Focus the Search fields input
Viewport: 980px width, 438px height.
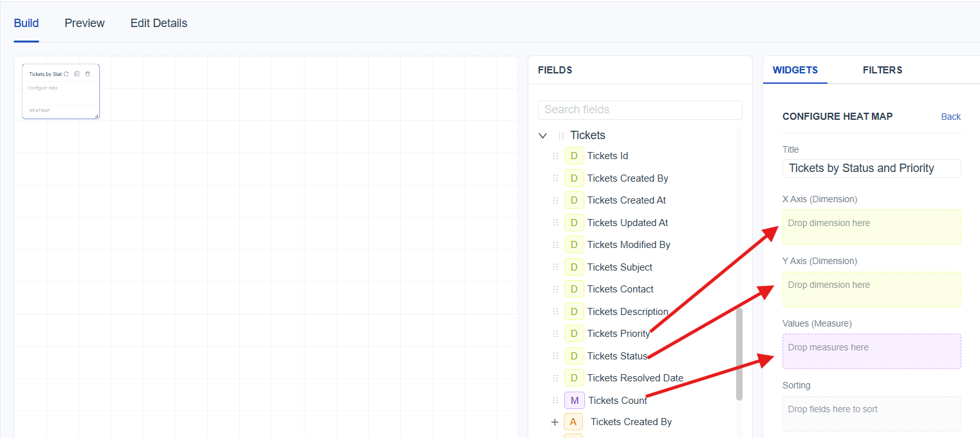(640, 110)
